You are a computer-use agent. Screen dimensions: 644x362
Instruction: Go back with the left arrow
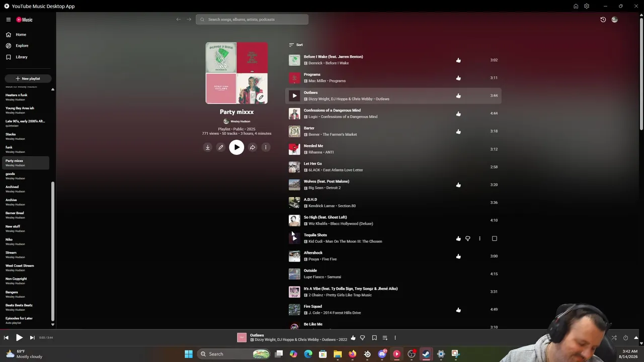[x=179, y=20]
